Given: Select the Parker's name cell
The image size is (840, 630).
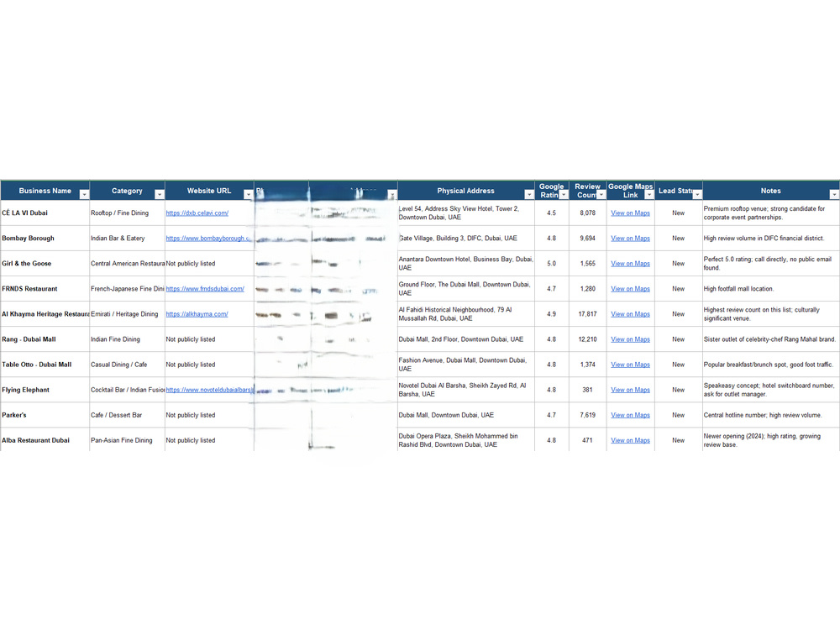Looking at the screenshot, I should point(45,415).
